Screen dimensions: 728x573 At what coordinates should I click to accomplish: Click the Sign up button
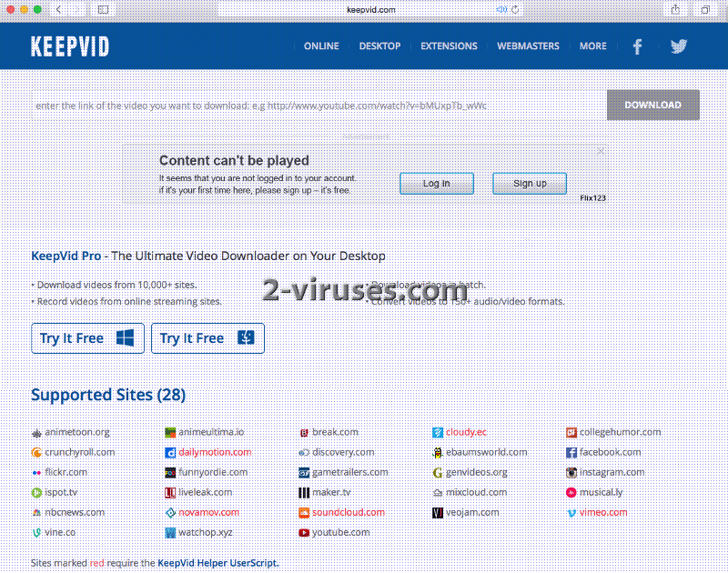coord(530,183)
